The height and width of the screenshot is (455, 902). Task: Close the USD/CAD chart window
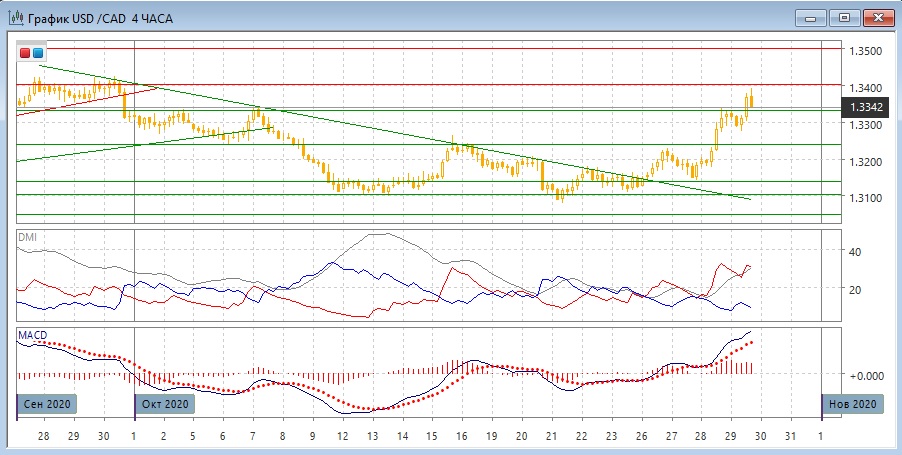click(x=876, y=16)
